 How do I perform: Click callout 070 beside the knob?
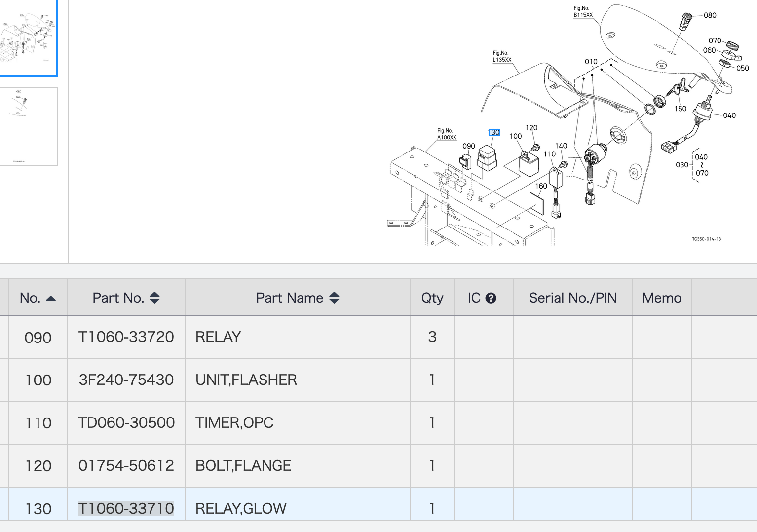click(715, 41)
